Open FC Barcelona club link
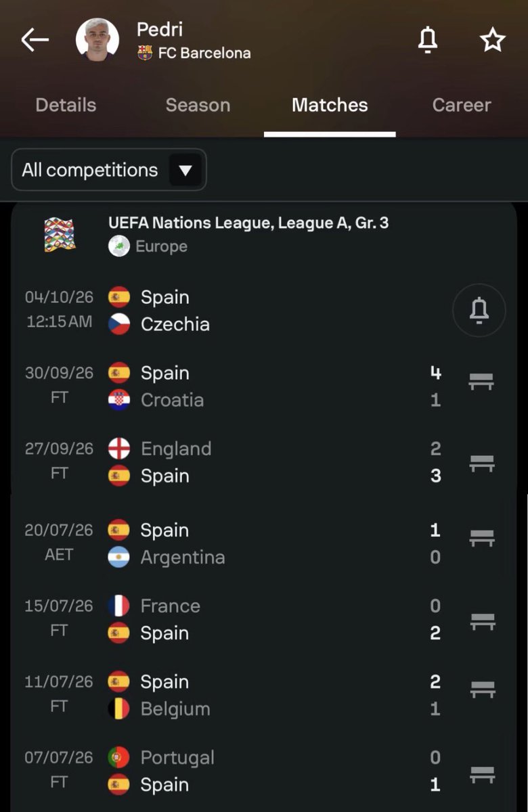Viewport: 528px width, 812px height. [x=194, y=53]
